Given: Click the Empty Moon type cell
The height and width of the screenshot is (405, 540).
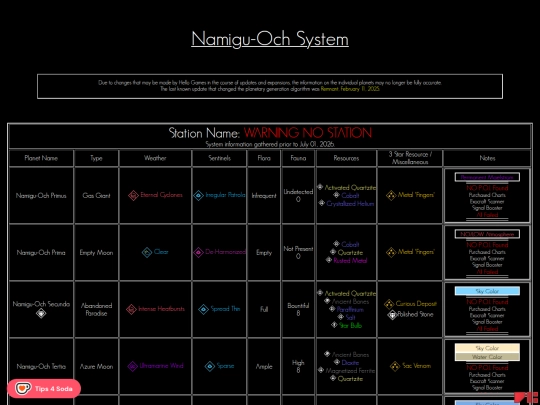Looking at the screenshot, I should point(96,252).
